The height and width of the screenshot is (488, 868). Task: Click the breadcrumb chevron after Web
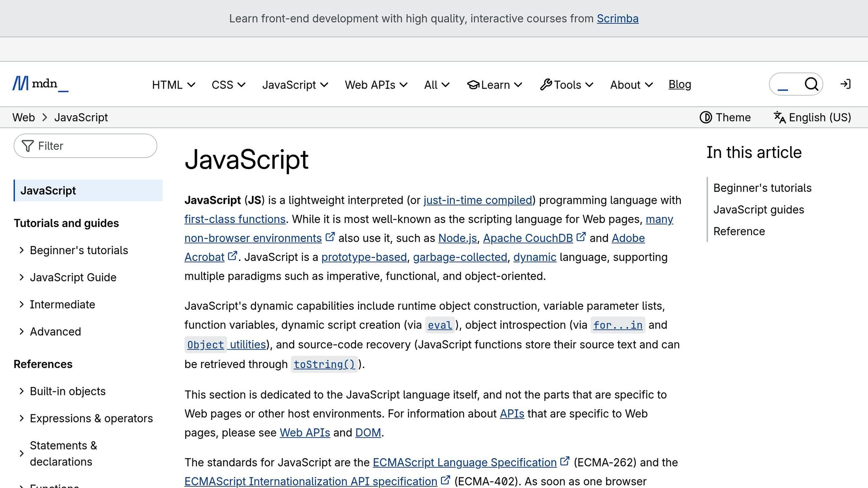coord(44,117)
